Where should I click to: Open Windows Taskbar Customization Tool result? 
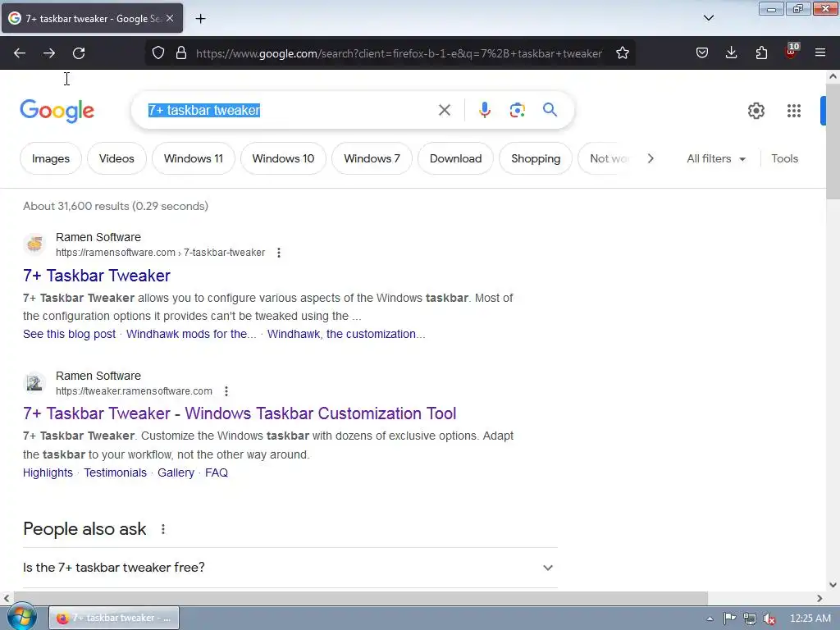click(x=240, y=413)
